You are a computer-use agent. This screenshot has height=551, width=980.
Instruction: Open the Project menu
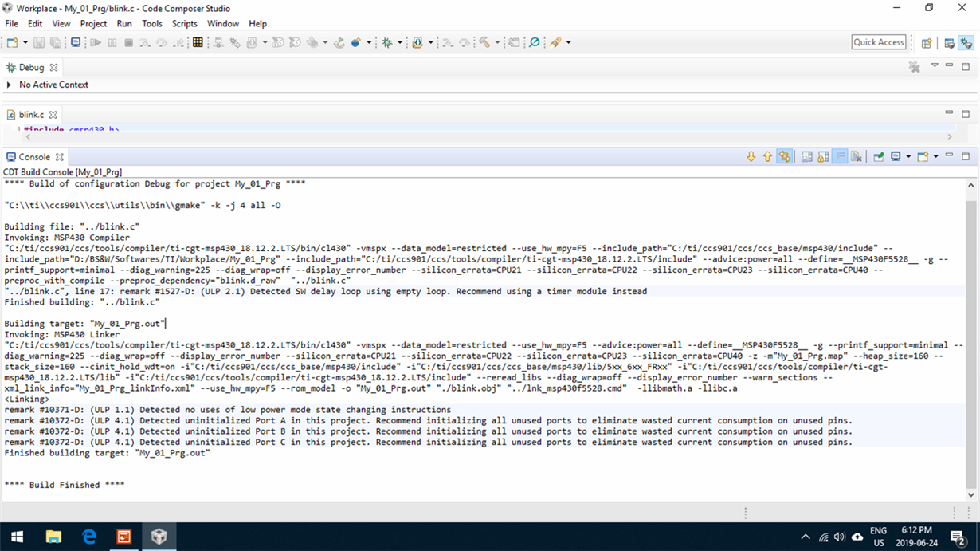(x=93, y=24)
